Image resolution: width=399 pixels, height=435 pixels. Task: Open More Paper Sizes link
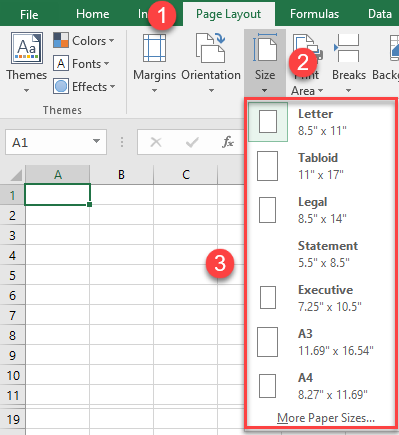point(326,418)
